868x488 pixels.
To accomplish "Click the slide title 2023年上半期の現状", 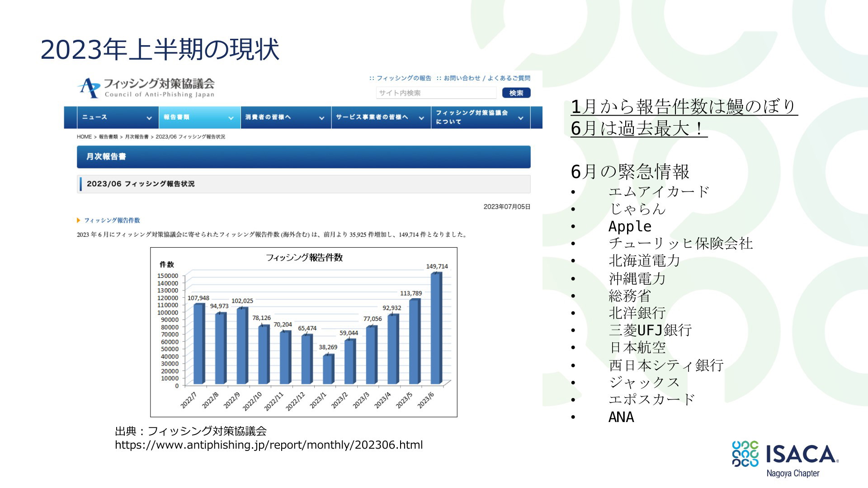I will pyautogui.click(x=160, y=49).
